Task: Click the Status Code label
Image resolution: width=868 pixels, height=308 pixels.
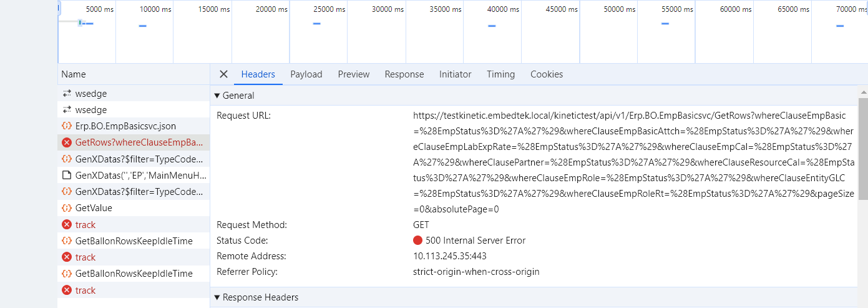Action: 242,241
